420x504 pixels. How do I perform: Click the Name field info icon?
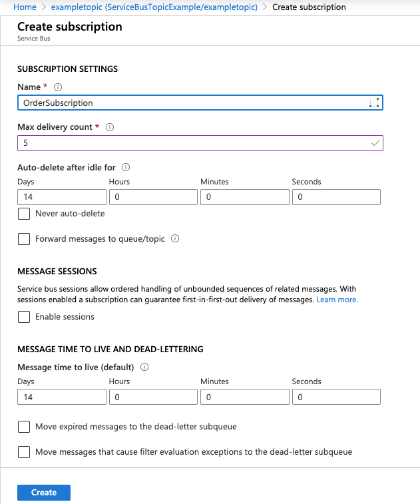(58, 87)
